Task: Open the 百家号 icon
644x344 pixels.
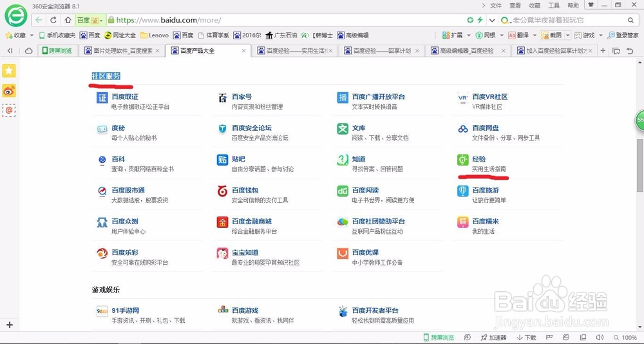Action: pyautogui.click(x=223, y=98)
